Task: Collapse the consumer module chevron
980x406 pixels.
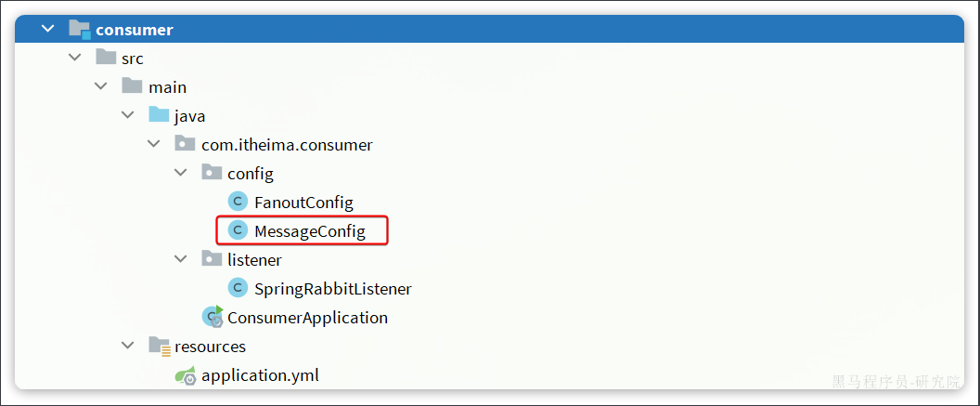Action: (x=47, y=29)
